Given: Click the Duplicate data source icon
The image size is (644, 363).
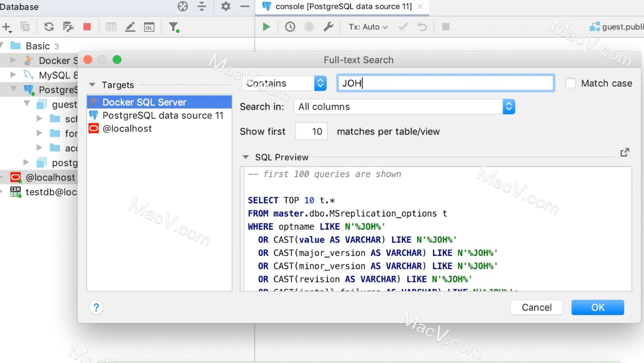Looking at the screenshot, I should (25, 27).
